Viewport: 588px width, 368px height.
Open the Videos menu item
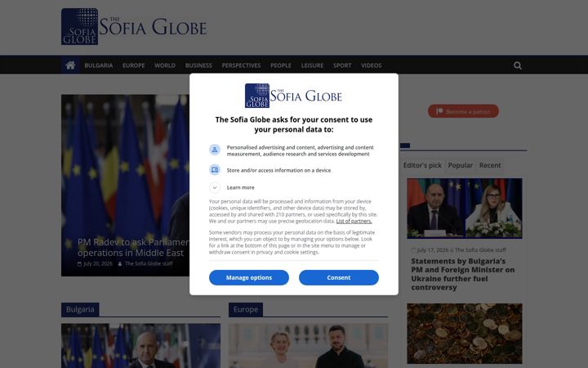click(x=372, y=65)
